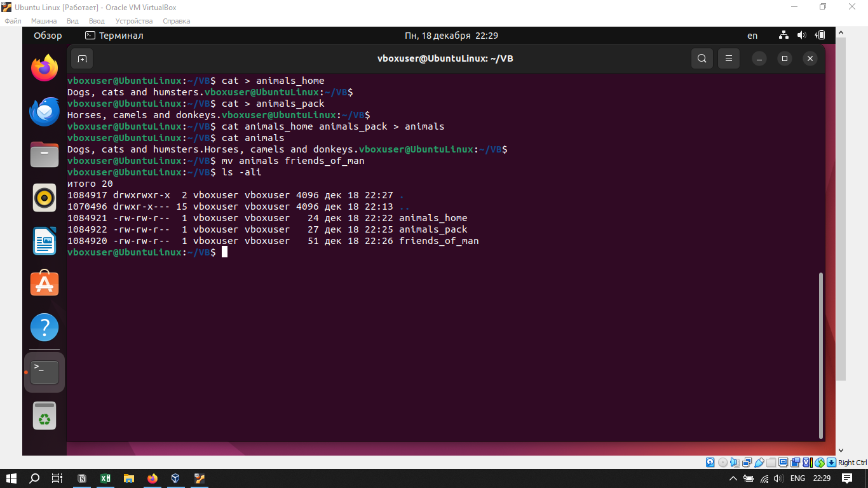The height and width of the screenshot is (488, 868).
Task: Click the VirtualBox window down scroll arrow
Action: coord(841,450)
